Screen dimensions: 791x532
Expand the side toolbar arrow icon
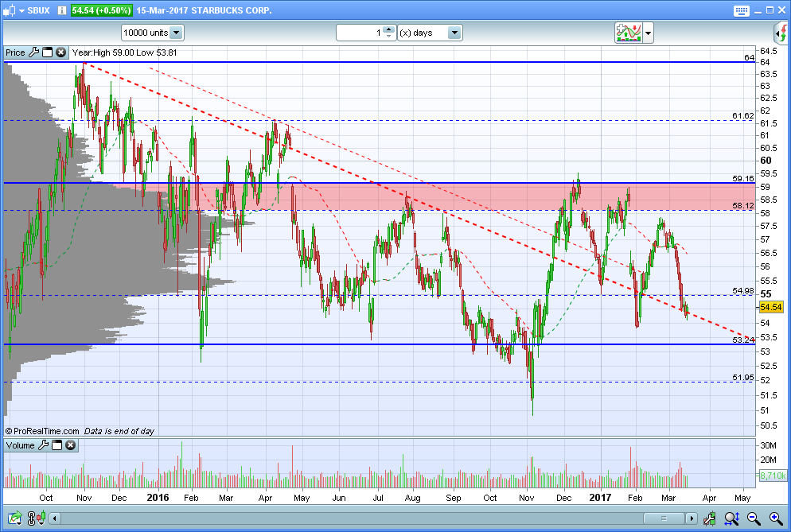click(x=781, y=33)
